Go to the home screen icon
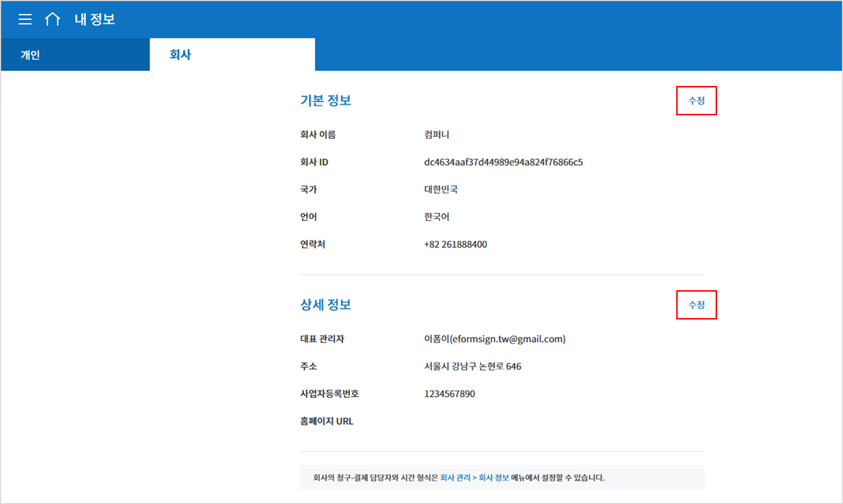Viewport: 843px width, 504px height. click(x=52, y=19)
